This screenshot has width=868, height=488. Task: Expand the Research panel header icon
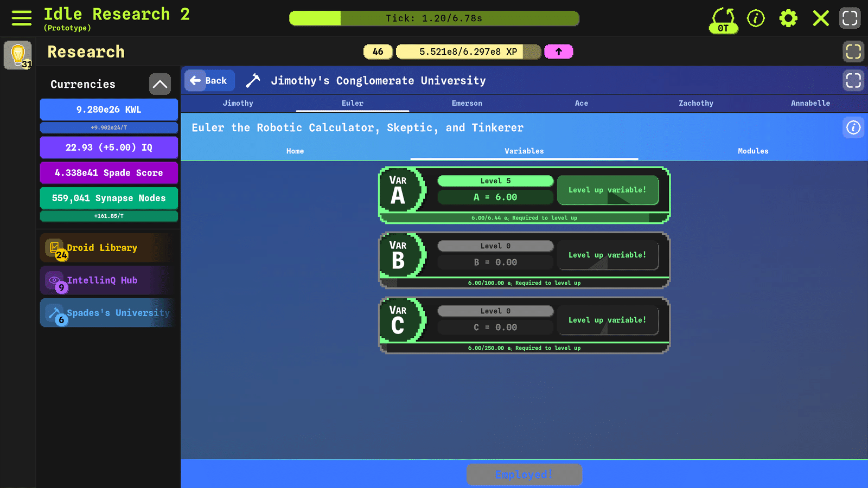(853, 52)
